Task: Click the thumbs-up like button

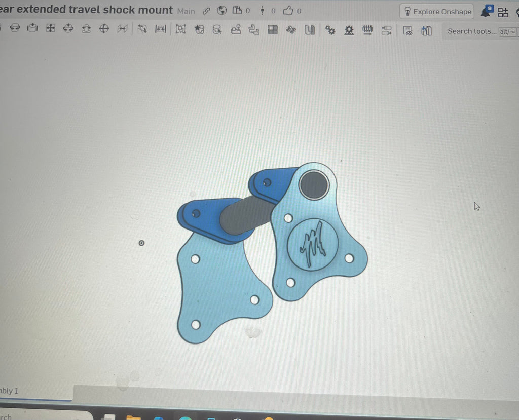Action: [288, 11]
